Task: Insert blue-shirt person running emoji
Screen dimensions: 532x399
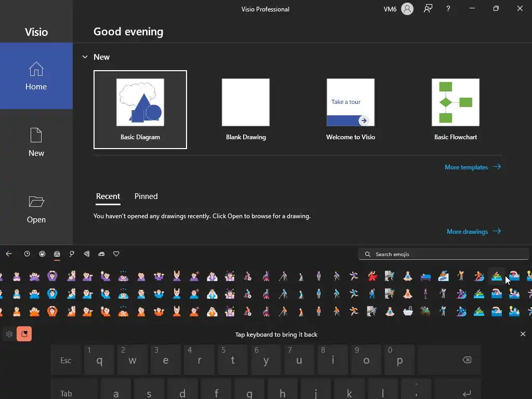Action: click(354, 294)
